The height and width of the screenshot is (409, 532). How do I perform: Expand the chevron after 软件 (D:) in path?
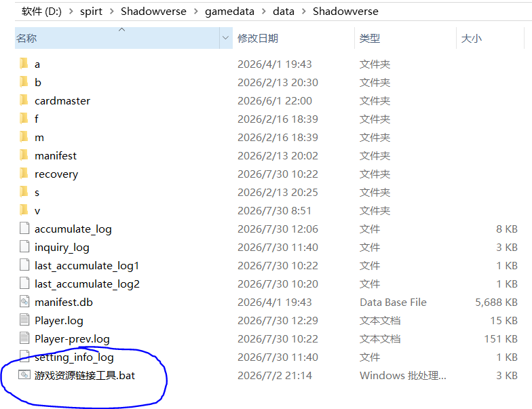pyautogui.click(x=71, y=12)
